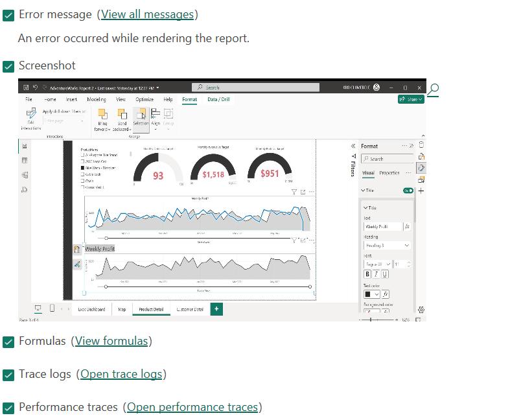Select the Map page tab
The height and width of the screenshot is (420, 521).
[x=122, y=309]
